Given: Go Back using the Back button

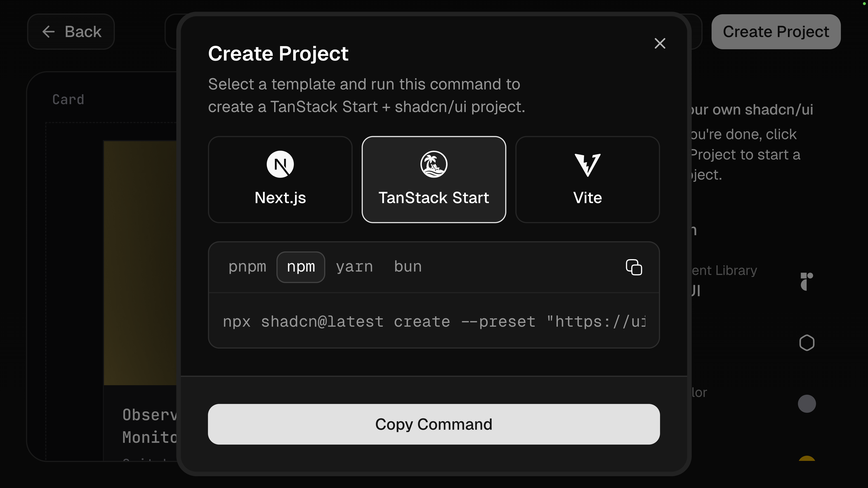Looking at the screenshot, I should 71,32.
